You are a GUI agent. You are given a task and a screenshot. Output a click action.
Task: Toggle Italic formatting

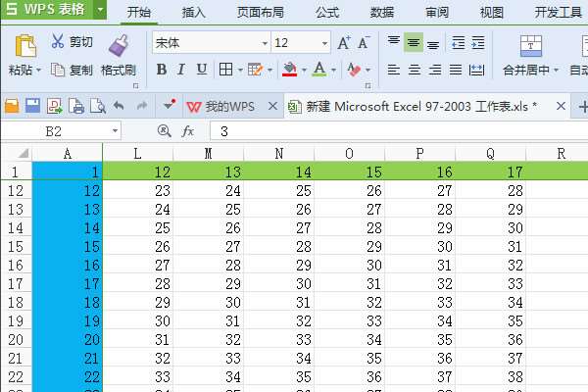(x=181, y=70)
